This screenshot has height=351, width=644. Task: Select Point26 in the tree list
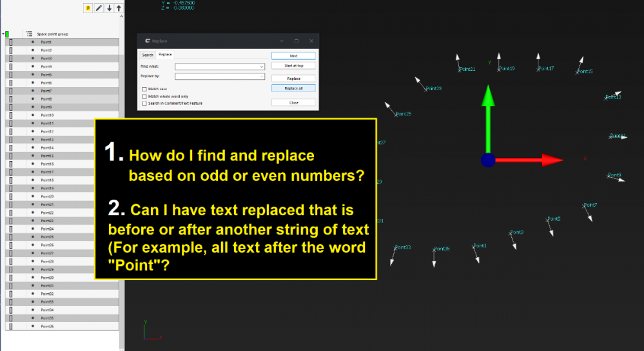pos(47,245)
